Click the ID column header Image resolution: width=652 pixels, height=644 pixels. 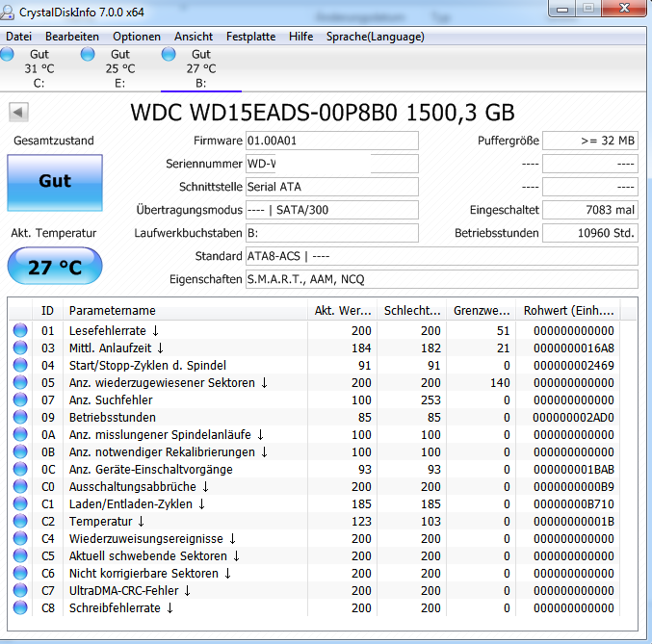click(x=47, y=311)
